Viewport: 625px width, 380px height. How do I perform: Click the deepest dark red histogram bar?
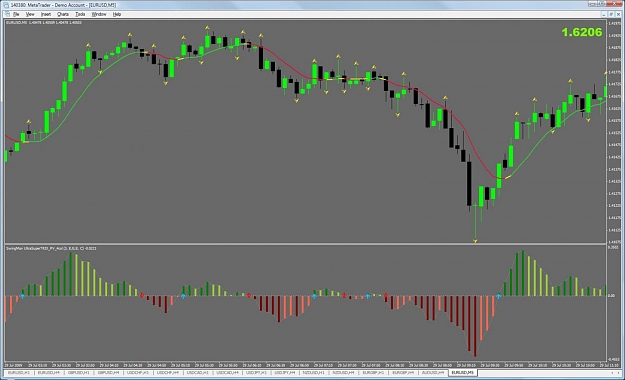(475, 326)
